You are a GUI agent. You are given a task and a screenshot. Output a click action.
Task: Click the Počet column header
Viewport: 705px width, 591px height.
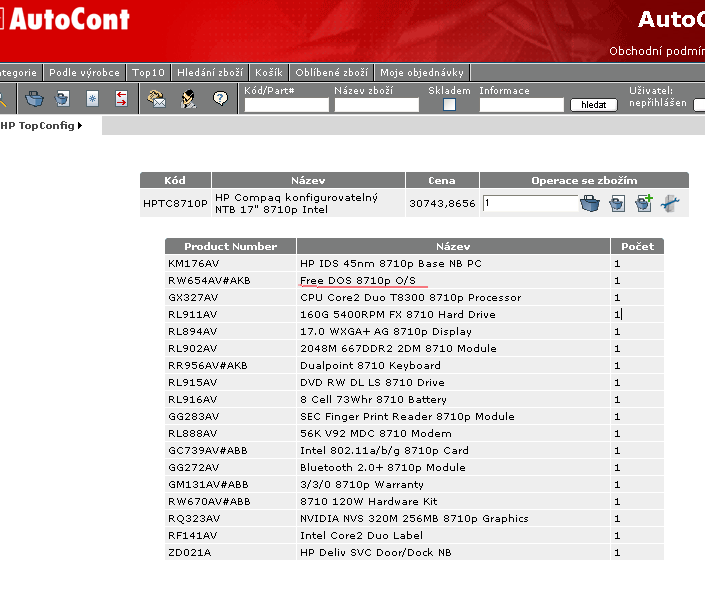coord(637,246)
